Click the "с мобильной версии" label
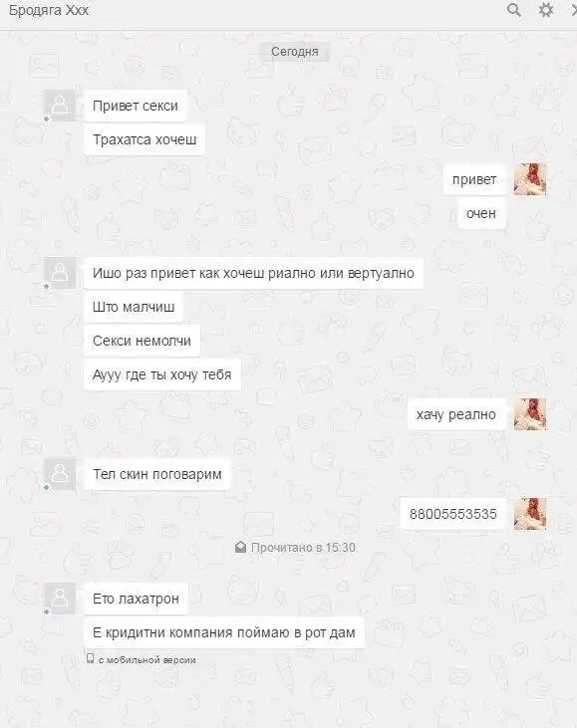Image resolution: width=577 pixels, height=728 pixels. click(x=146, y=659)
